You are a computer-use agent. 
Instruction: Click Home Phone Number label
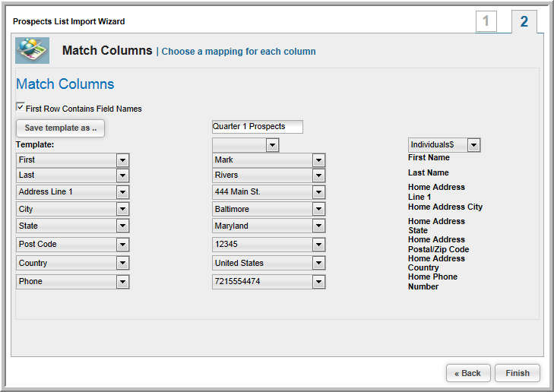click(x=433, y=281)
